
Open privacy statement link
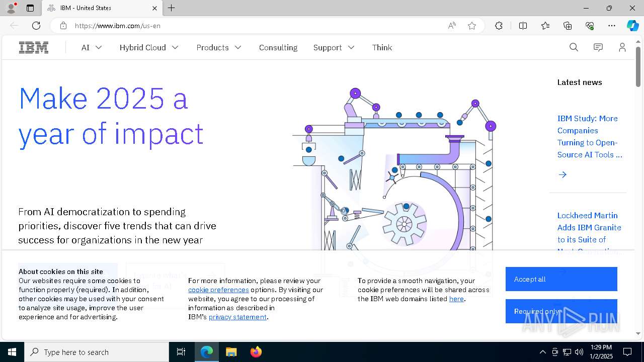pyautogui.click(x=237, y=317)
